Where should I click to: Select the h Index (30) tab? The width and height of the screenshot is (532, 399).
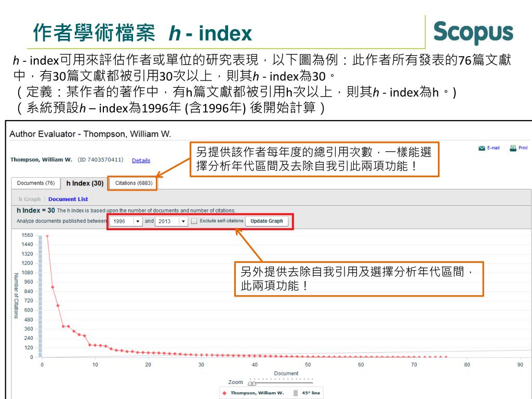[85, 183]
